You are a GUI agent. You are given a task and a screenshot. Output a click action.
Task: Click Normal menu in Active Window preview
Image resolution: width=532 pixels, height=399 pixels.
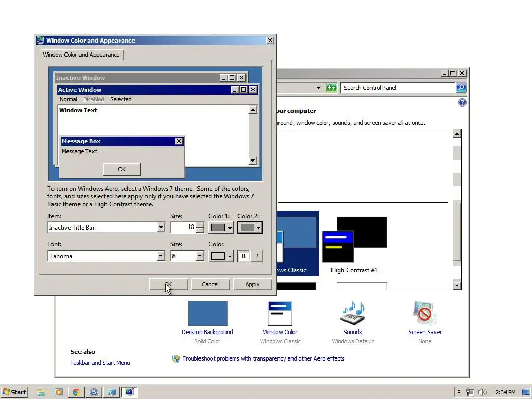click(x=68, y=99)
